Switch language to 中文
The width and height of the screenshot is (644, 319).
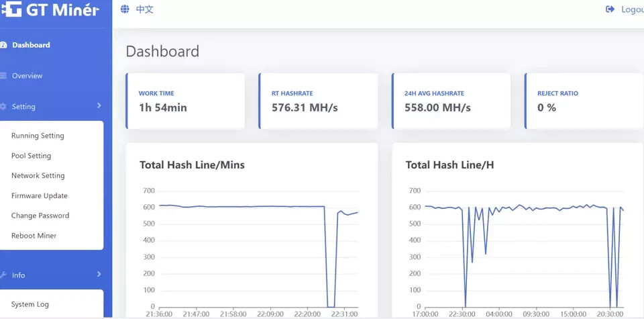point(145,9)
